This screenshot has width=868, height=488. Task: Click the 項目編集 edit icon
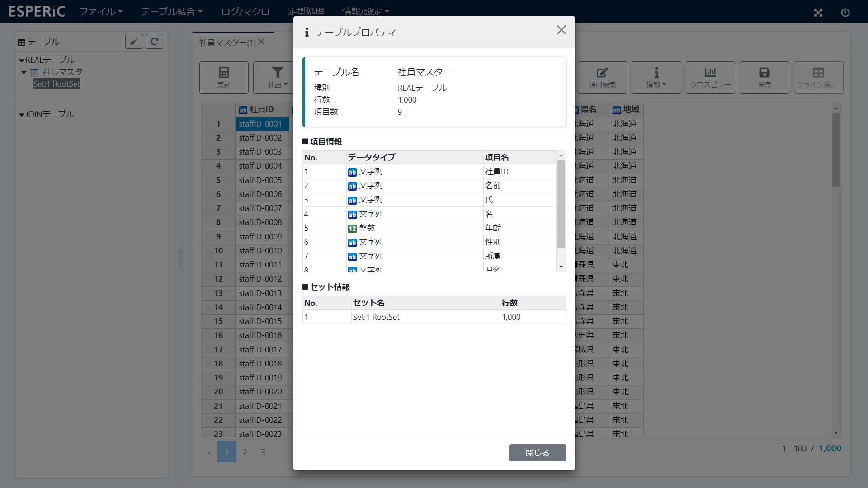pos(602,73)
